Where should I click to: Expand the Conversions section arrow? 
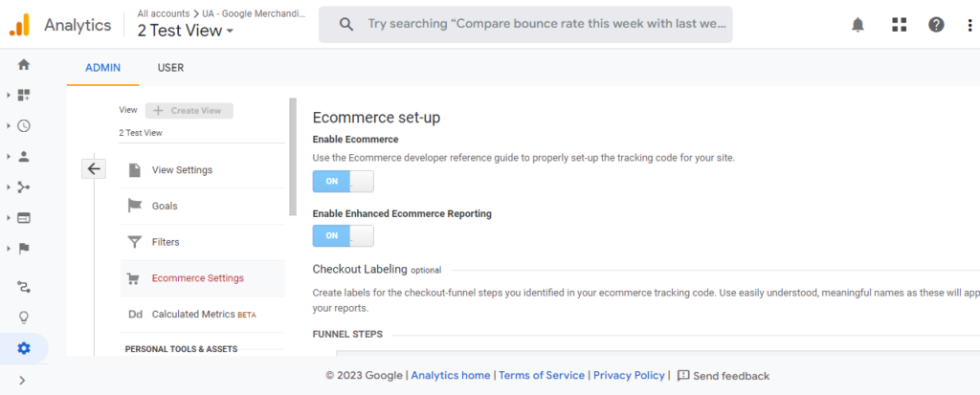click(9, 248)
